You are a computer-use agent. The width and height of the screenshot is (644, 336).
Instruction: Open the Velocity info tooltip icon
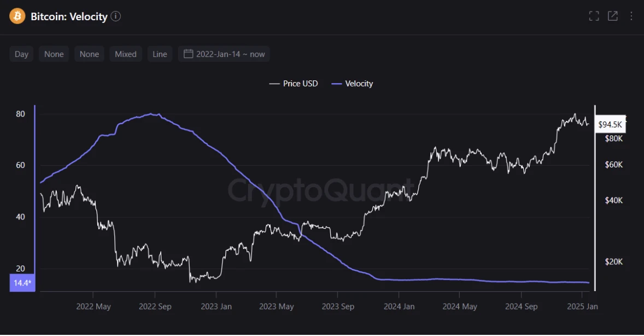pyautogui.click(x=116, y=16)
